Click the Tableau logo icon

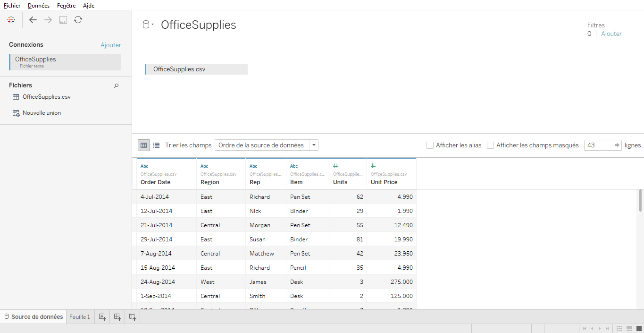click(11, 19)
